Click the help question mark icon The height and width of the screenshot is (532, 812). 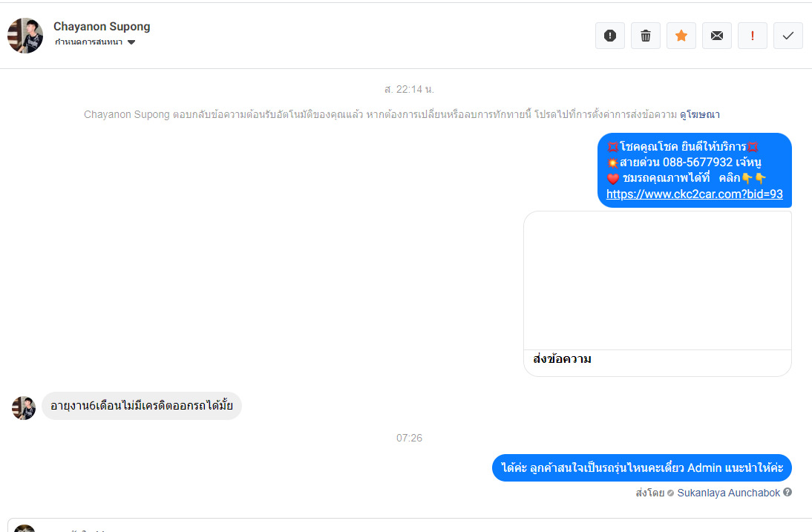click(x=788, y=492)
